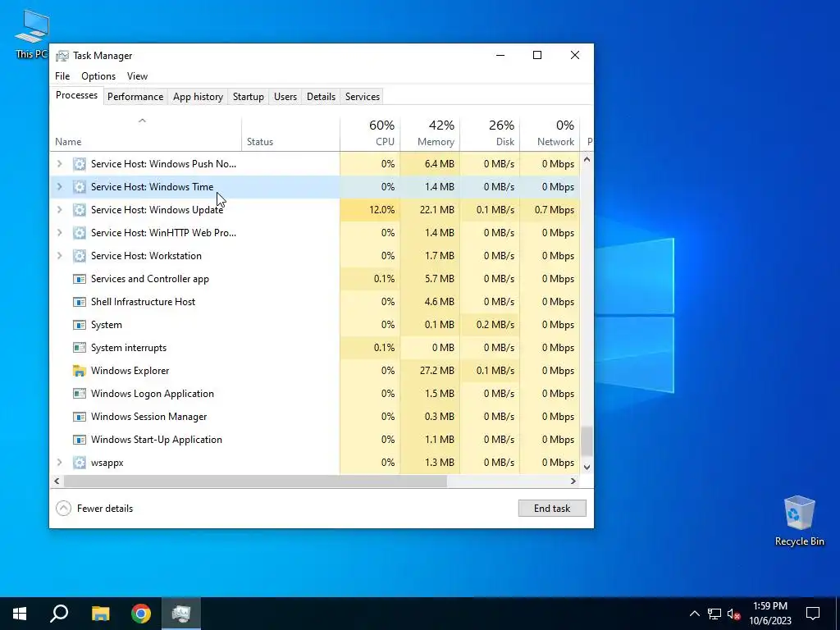This screenshot has width=840, height=630.
Task: Click the Windows Explorer folder icon
Action: (80, 371)
